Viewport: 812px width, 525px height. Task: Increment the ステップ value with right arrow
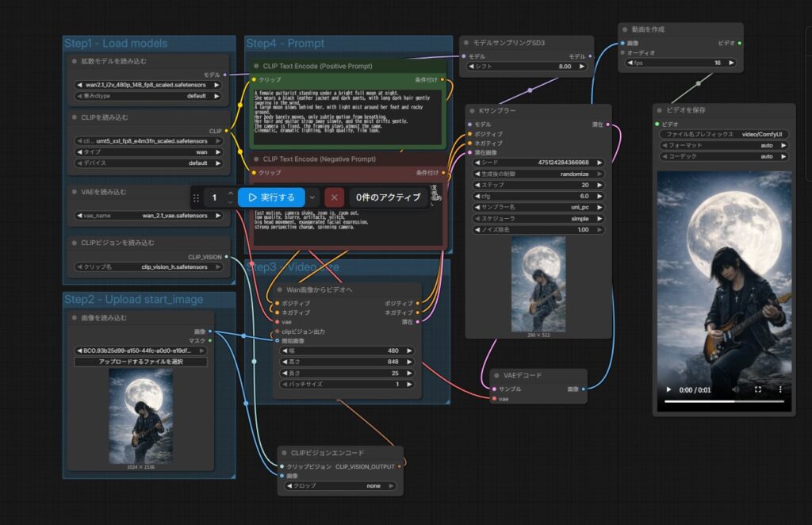tap(600, 185)
